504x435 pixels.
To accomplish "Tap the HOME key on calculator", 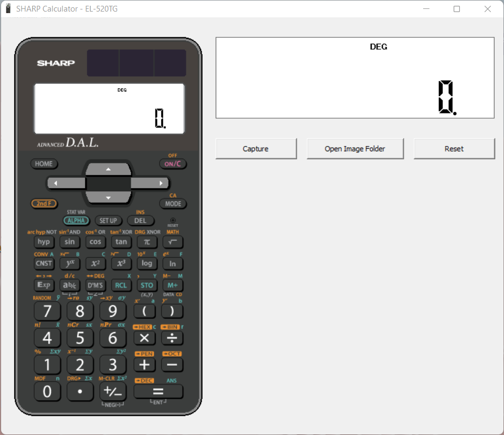I will (44, 164).
